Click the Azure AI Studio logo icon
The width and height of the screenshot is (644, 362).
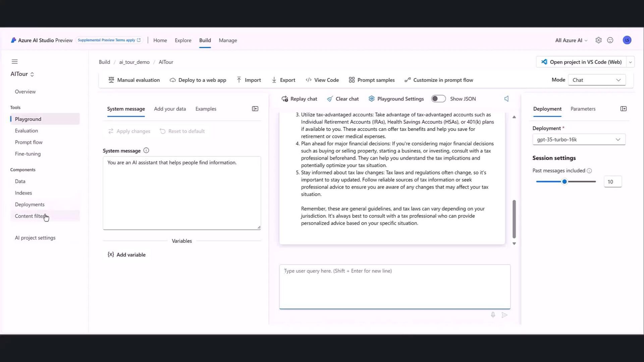(x=13, y=40)
